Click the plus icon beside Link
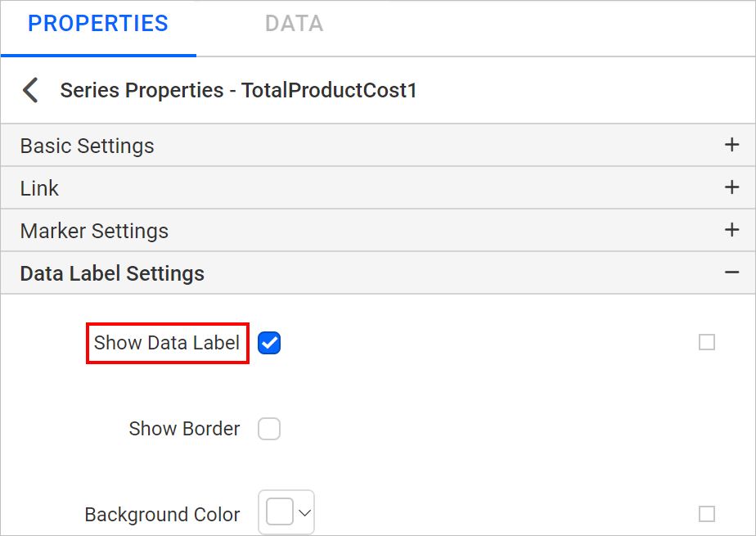The image size is (756, 536). click(731, 187)
